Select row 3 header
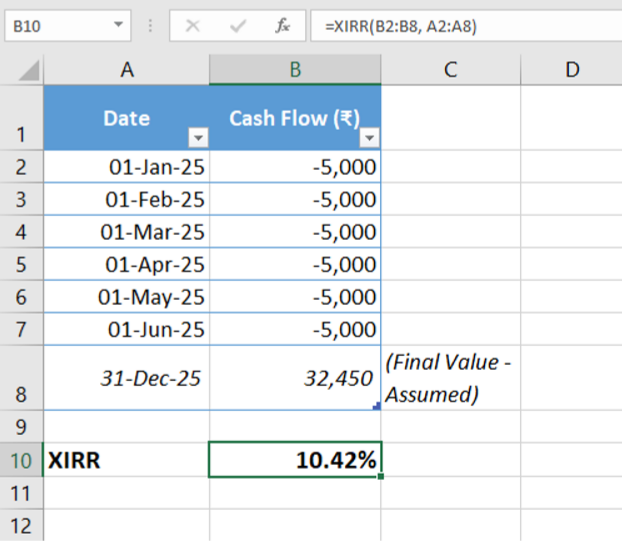Screen dimensions: 622x542 [x=21, y=199]
